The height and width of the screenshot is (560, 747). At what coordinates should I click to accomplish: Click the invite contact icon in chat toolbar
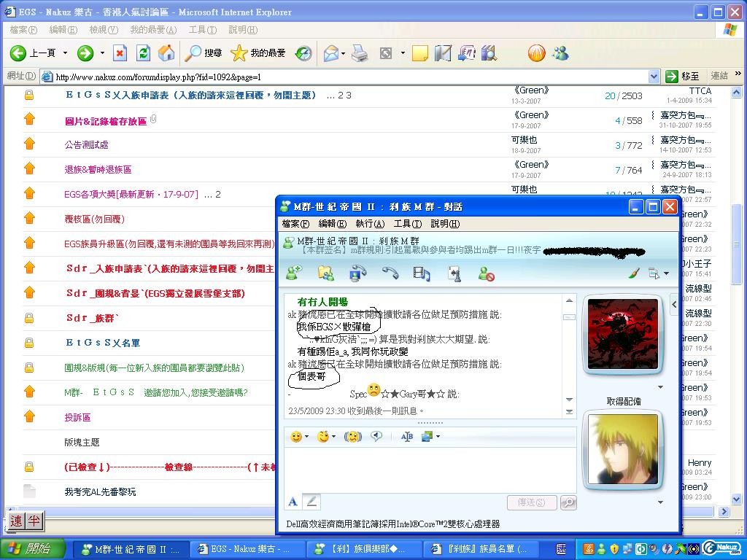[294, 273]
